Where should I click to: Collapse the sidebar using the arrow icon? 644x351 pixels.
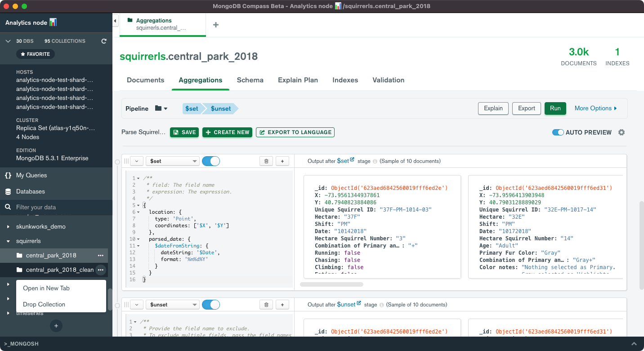tap(116, 21)
